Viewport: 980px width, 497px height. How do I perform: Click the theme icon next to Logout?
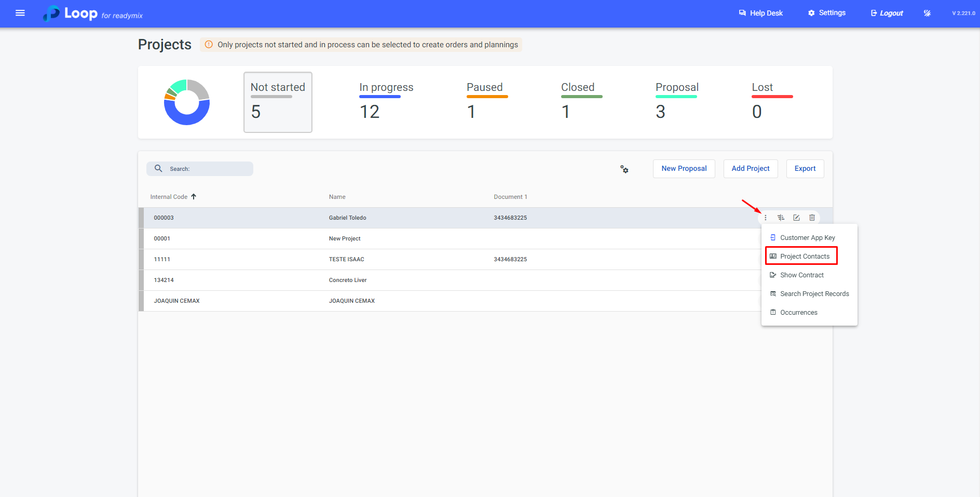click(x=927, y=14)
